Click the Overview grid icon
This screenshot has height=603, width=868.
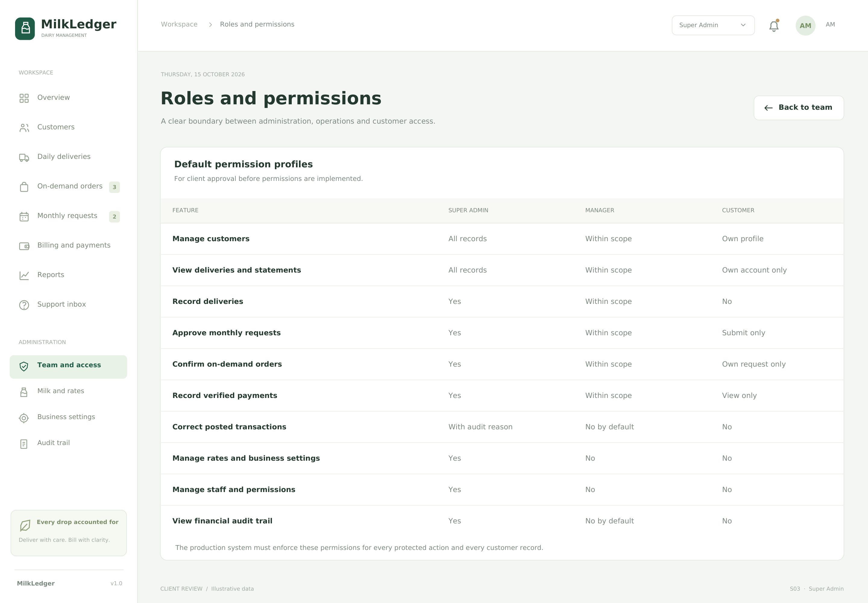pyautogui.click(x=24, y=98)
